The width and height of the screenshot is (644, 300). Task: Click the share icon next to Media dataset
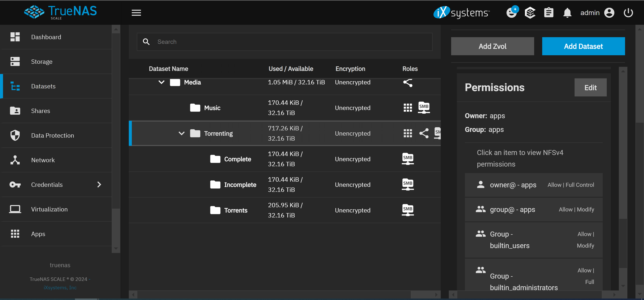click(x=408, y=82)
